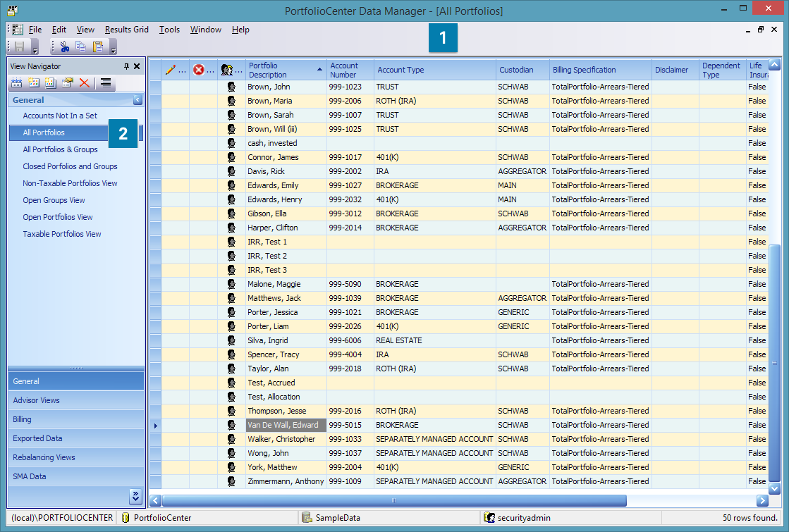Open the Tools menu
The height and width of the screenshot is (532, 789).
(169, 30)
